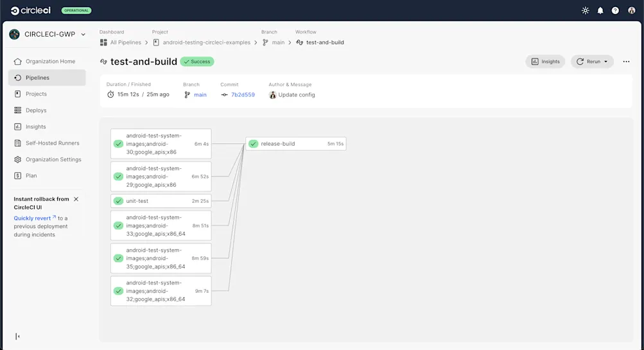Screen dimensions: 644x350
Task: Click the OPERATIONAL status badge
Action: (x=76, y=11)
